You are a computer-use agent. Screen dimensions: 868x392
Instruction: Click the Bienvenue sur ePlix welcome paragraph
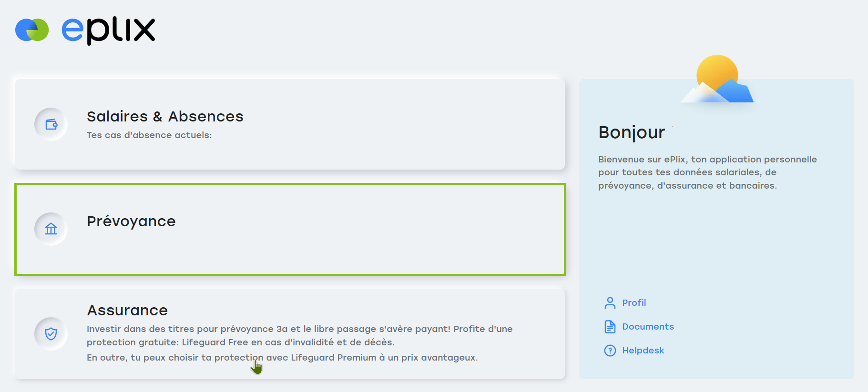707,172
